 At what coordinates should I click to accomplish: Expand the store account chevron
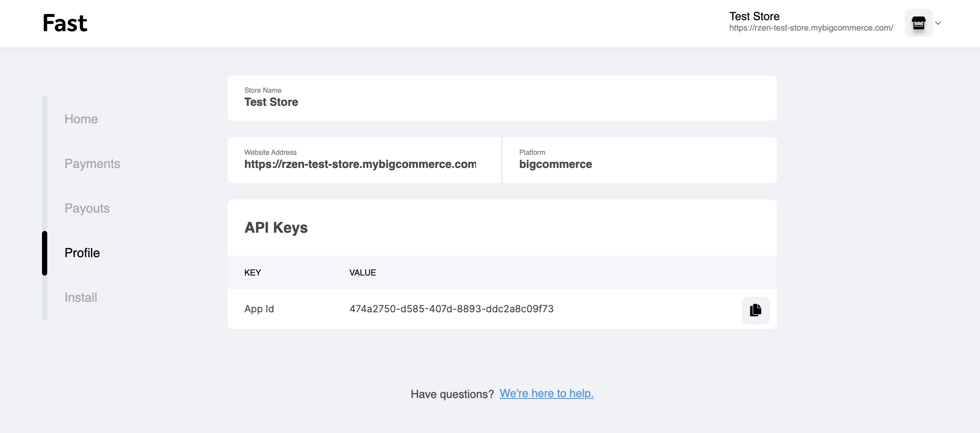938,23
